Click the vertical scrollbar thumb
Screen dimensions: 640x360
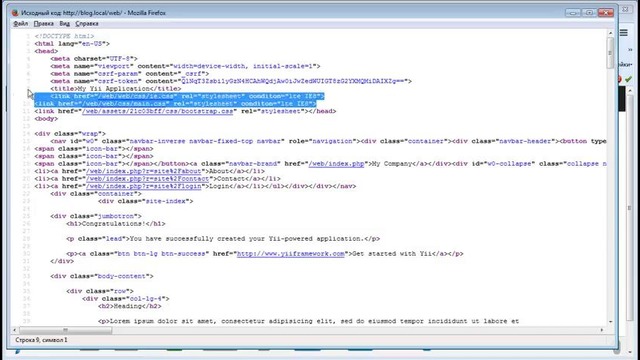tap(611, 53)
